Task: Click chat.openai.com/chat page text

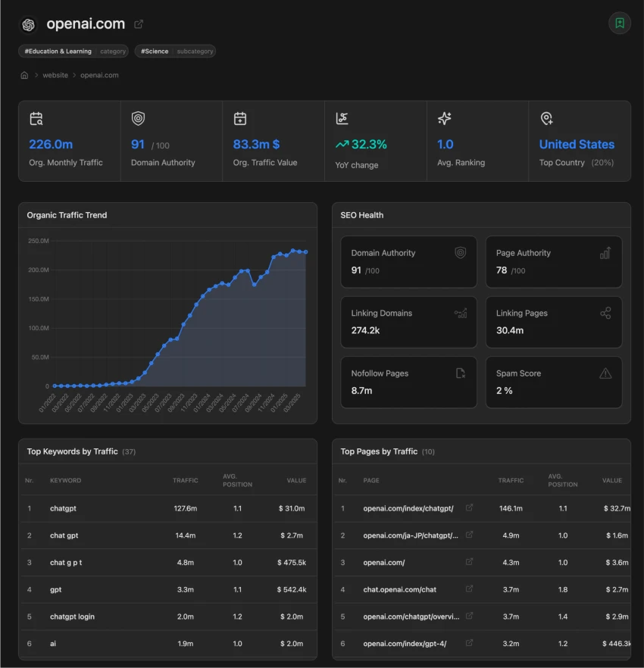Action: [399, 589]
